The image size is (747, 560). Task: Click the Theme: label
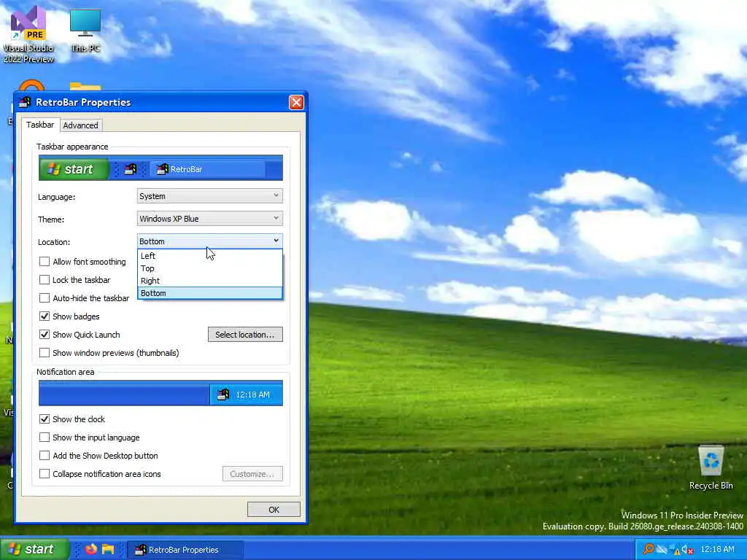point(51,219)
